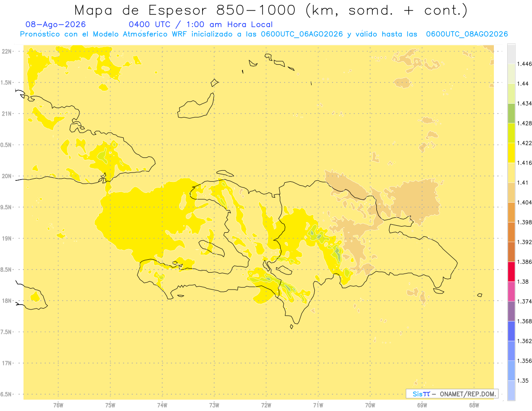
Task: Select the gray colorbar segment above 1.446
Action: 511,54
